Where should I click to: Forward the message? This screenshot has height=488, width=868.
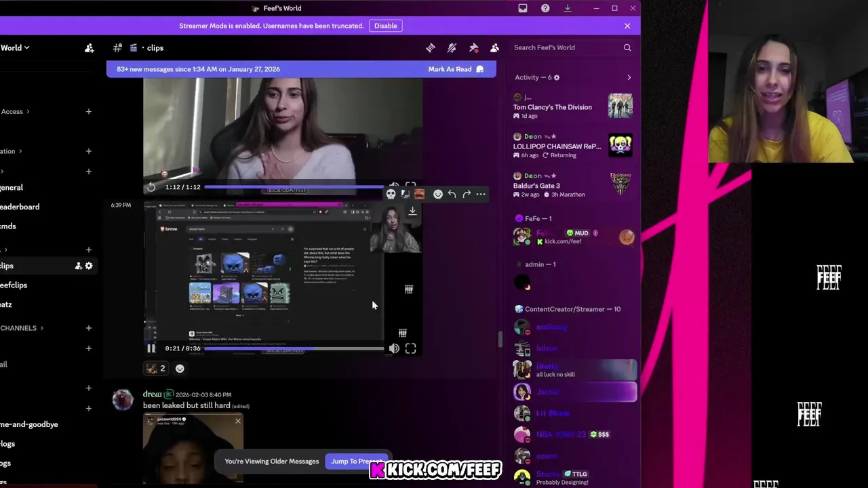pyautogui.click(x=467, y=194)
